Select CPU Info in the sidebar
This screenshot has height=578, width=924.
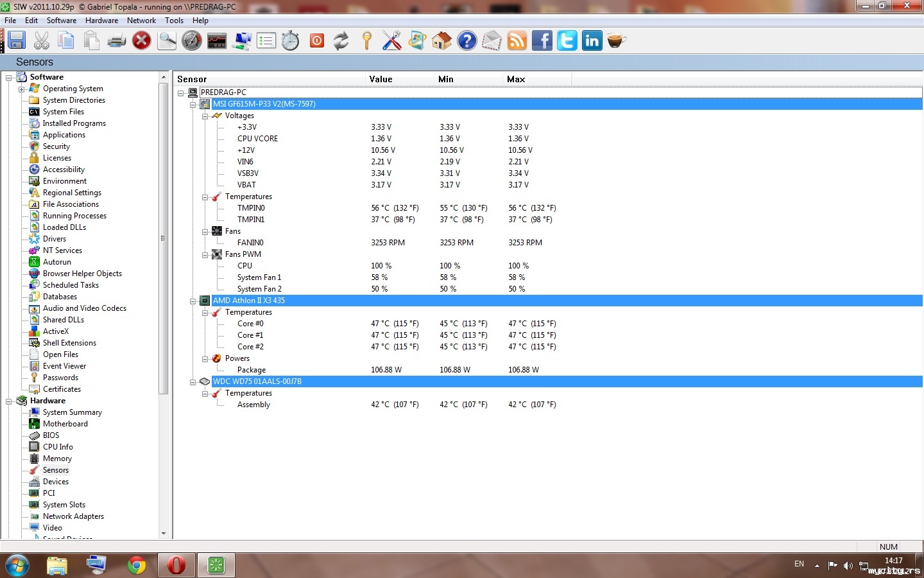click(58, 447)
